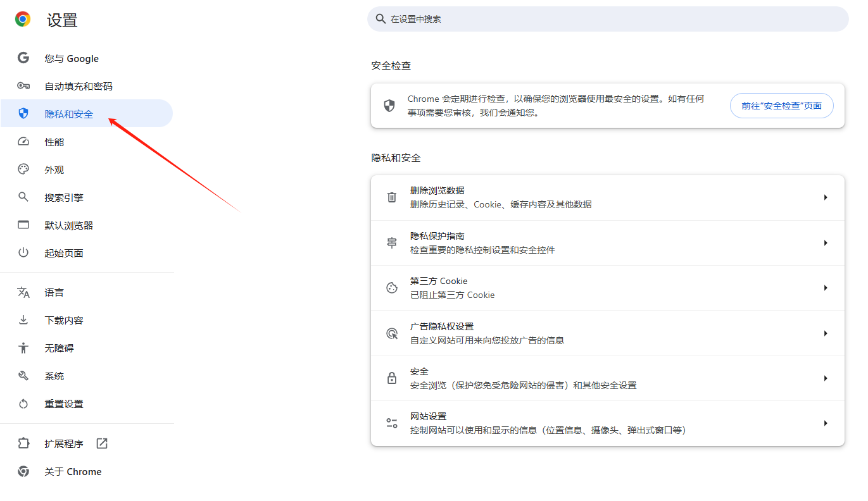Click the external link icon next to 扩展程序
Image resolution: width=868 pixels, height=501 pixels.
(102, 443)
